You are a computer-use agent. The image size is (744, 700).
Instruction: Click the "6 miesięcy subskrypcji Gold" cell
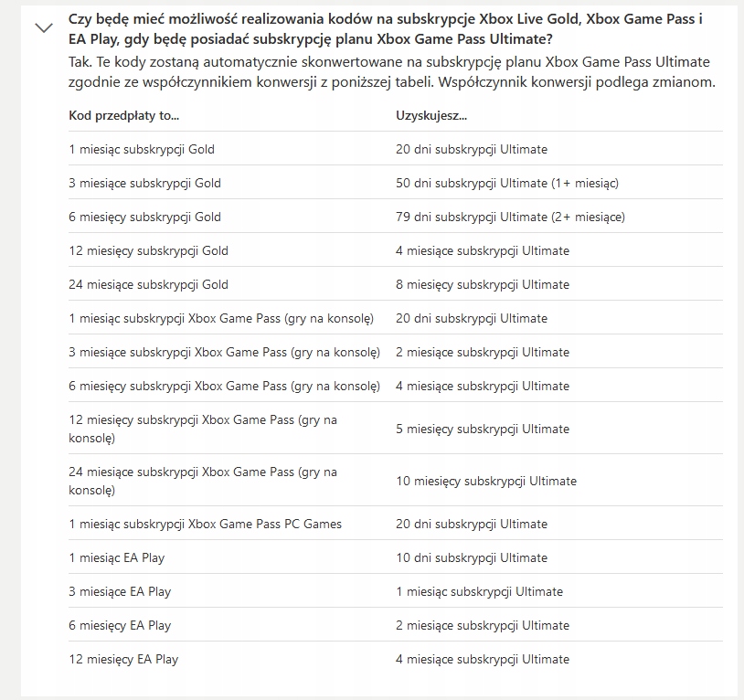pyautogui.click(x=144, y=217)
